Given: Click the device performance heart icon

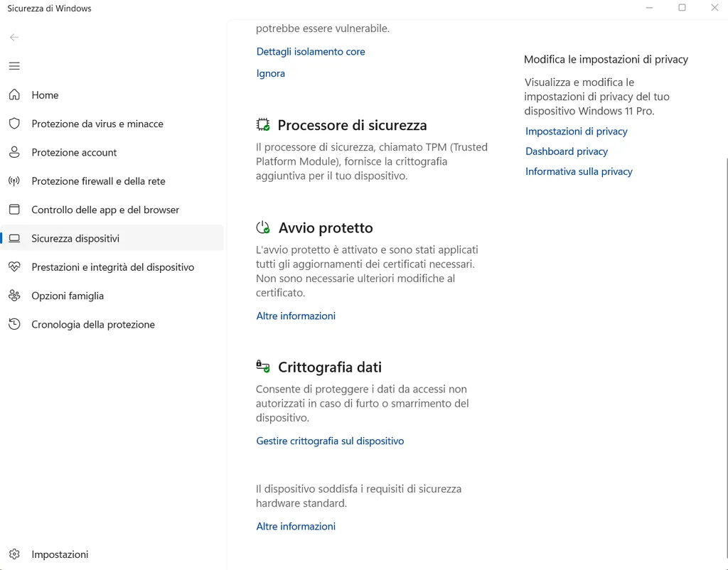Looking at the screenshot, I should coord(14,267).
